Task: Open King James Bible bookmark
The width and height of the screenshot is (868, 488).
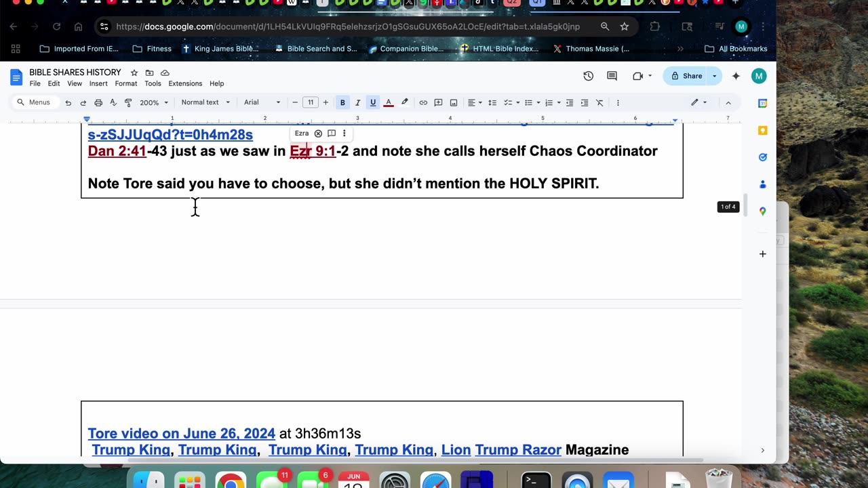Action: tap(220, 49)
